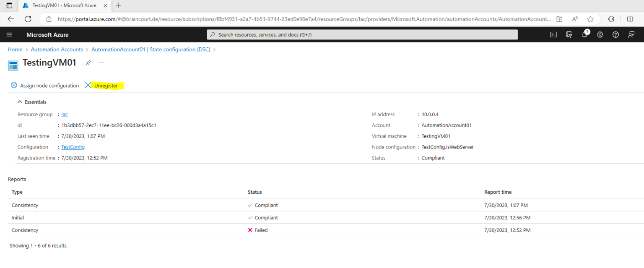The width and height of the screenshot is (644, 268).
Task: Open Azure portal settings gear
Action: coord(600,35)
